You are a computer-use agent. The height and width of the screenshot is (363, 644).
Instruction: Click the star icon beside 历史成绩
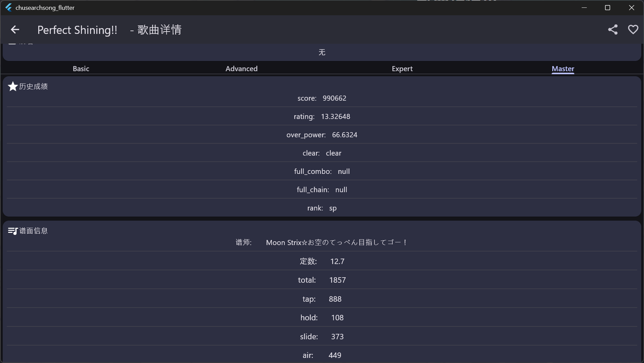pyautogui.click(x=13, y=86)
